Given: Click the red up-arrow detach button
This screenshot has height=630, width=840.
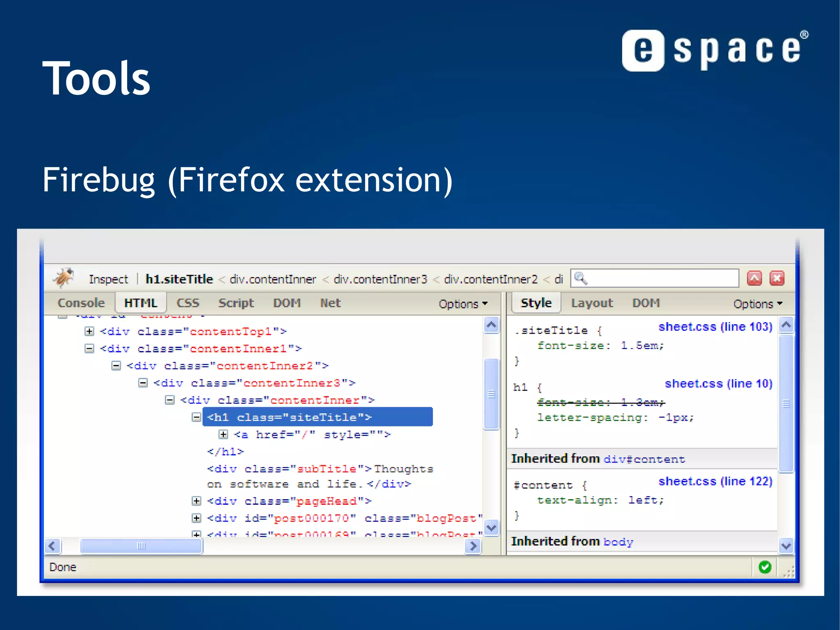Looking at the screenshot, I should click(754, 278).
